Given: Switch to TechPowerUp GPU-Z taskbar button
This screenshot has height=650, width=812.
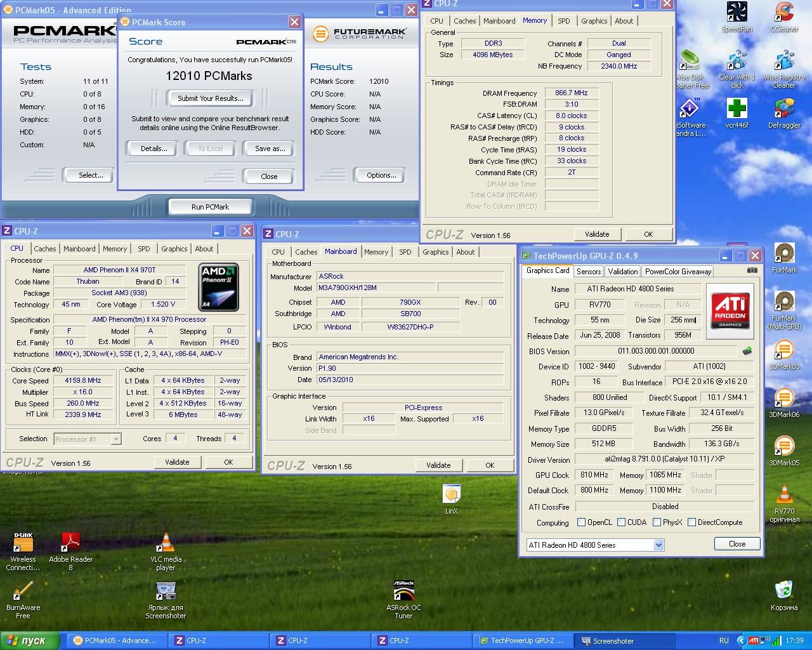Looking at the screenshot, I should (x=523, y=640).
